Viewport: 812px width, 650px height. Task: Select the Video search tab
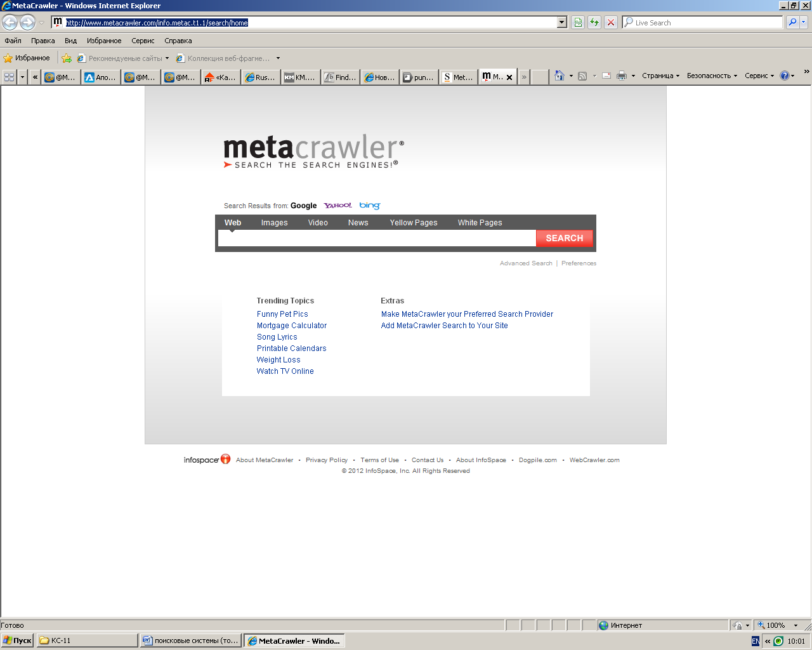318,223
